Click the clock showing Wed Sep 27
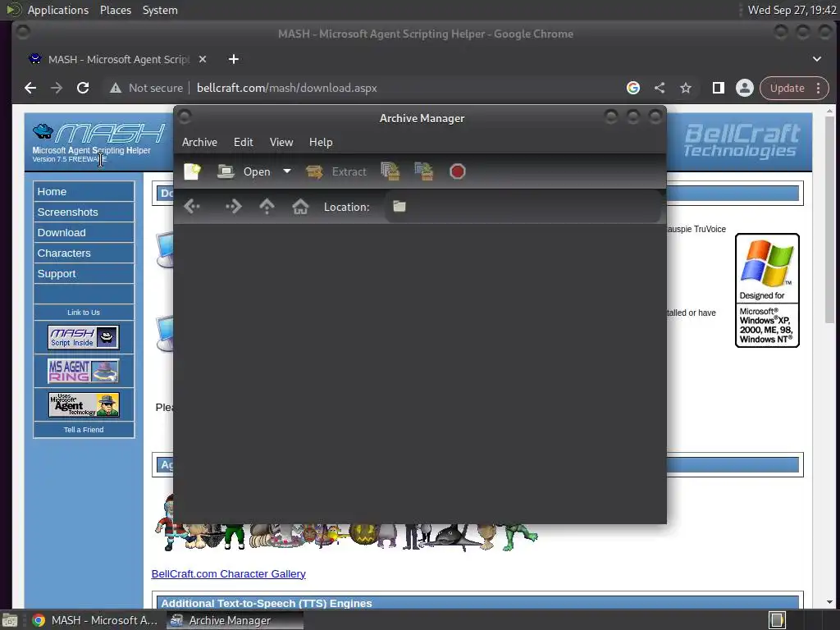 (x=792, y=10)
